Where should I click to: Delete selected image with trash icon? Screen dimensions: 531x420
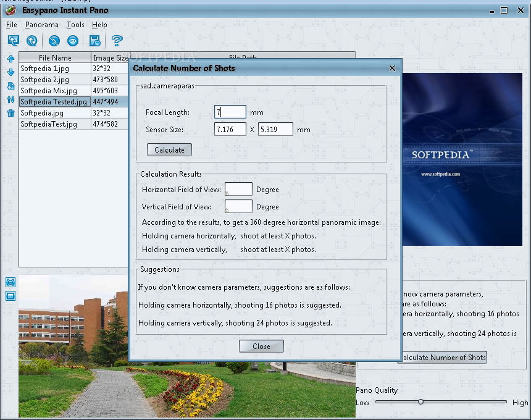pos(10,113)
